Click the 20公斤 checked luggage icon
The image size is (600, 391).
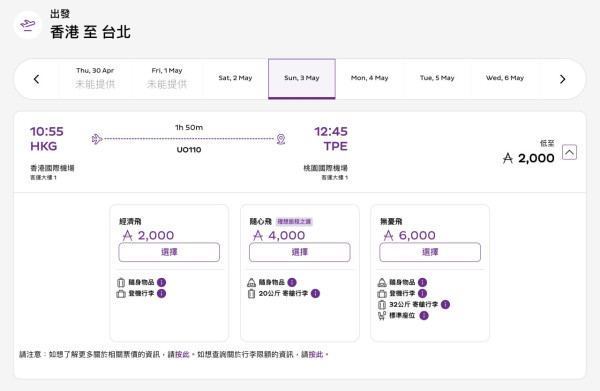tap(251, 294)
